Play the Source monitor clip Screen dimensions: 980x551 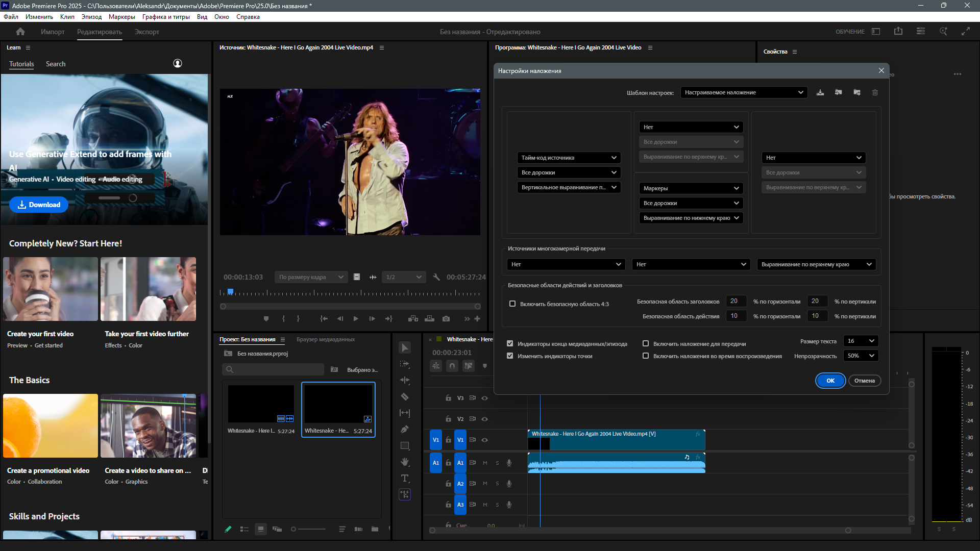pos(356,319)
